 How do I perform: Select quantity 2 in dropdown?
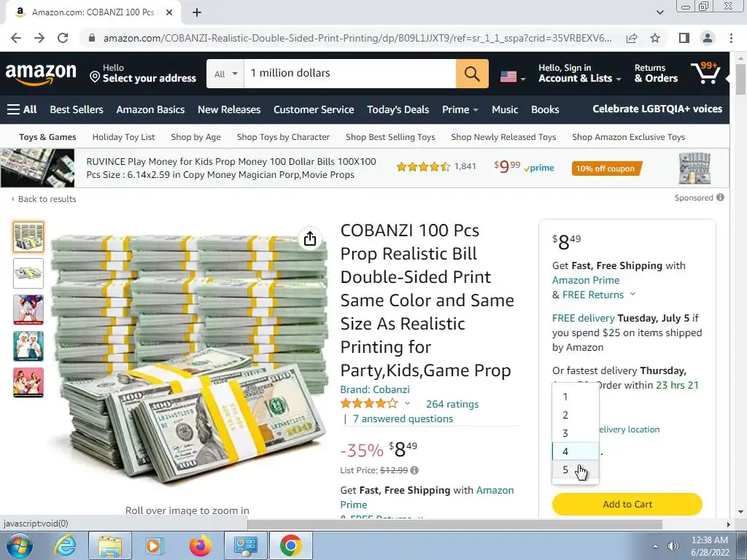[x=575, y=415]
